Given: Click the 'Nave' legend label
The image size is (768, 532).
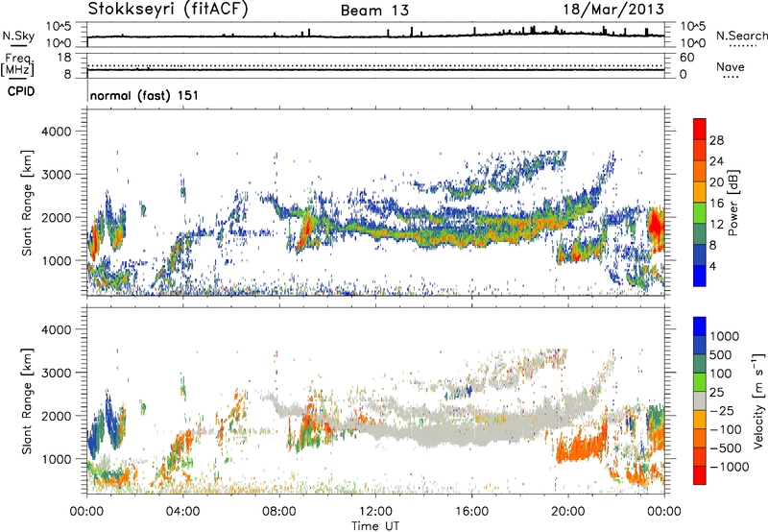Looking at the screenshot, I should (731, 66).
